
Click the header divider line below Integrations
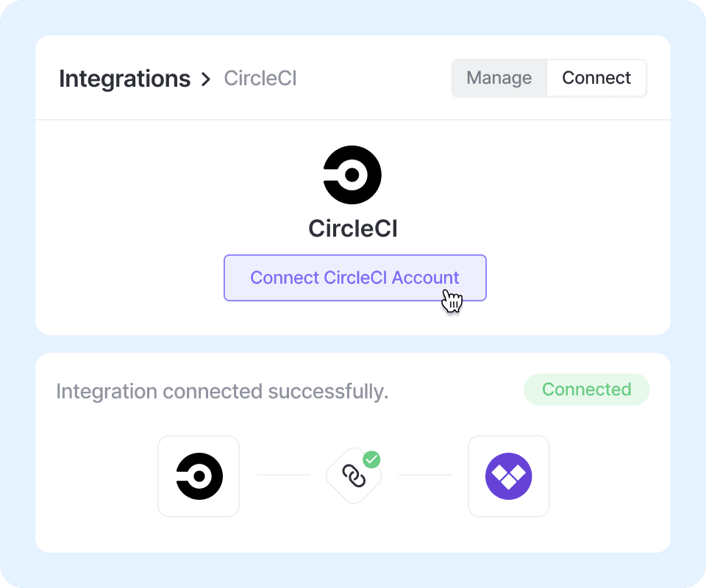pyautogui.click(x=353, y=120)
